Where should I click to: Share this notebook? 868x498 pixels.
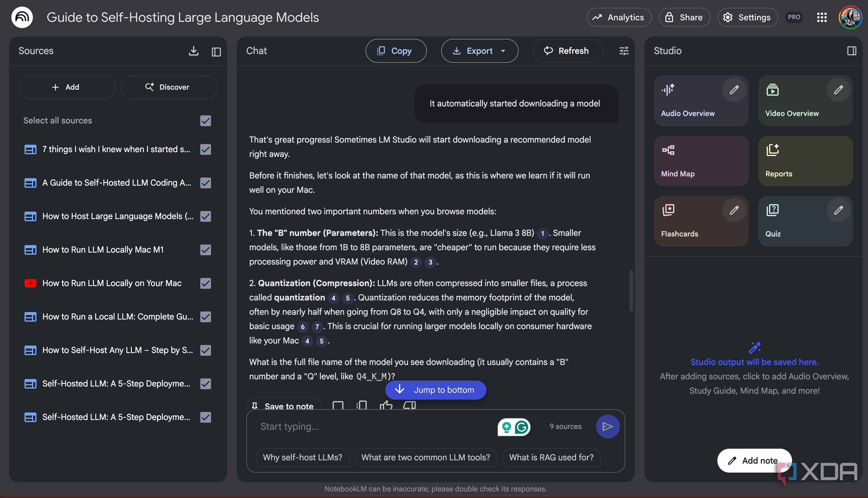click(x=684, y=17)
